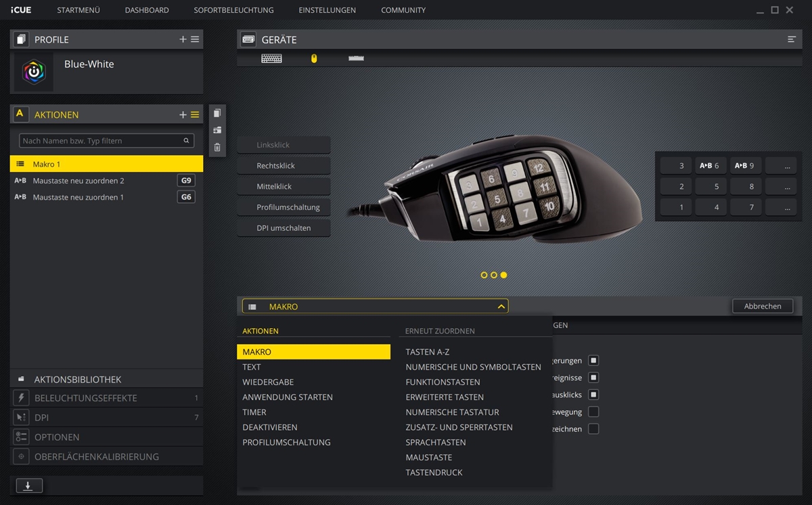
Task: Click the Blue-White profile icon
Action: click(x=33, y=72)
